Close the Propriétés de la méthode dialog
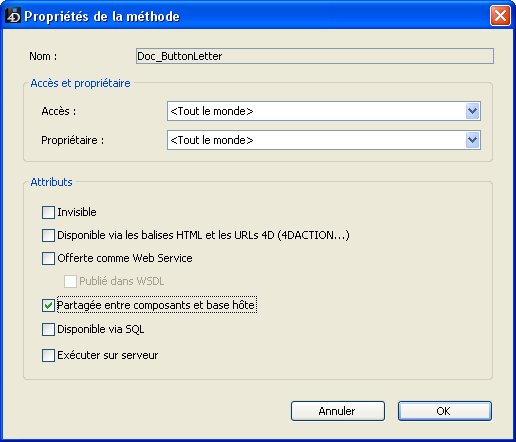Screen dimensions: 516x442 500,16
